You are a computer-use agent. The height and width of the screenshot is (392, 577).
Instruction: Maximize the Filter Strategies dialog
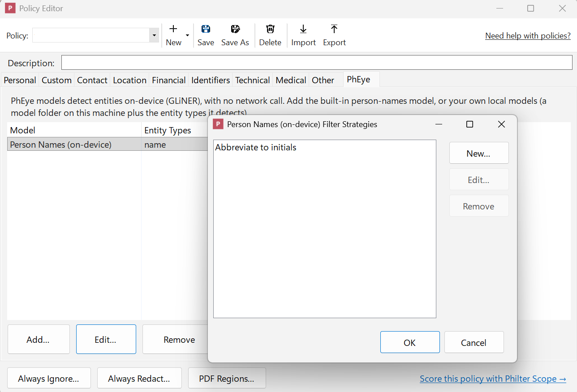click(x=469, y=124)
